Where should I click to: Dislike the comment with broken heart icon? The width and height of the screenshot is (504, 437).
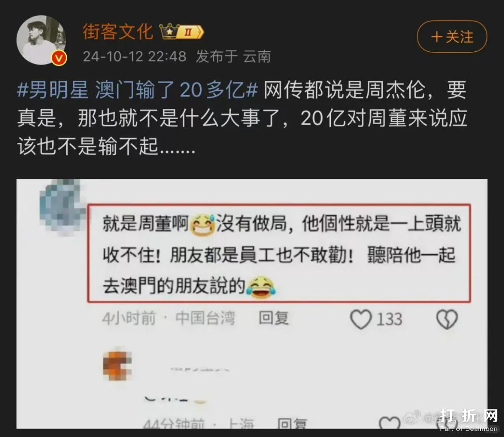coord(447,319)
